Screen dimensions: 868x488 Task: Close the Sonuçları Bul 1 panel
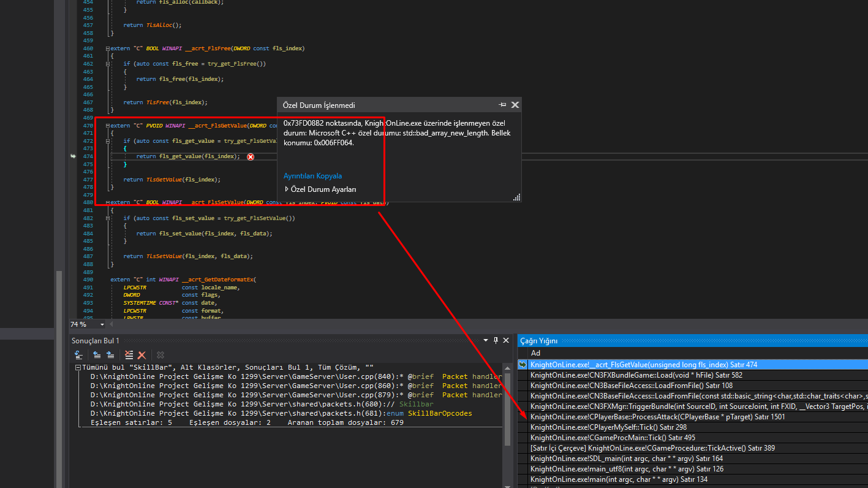click(x=506, y=340)
